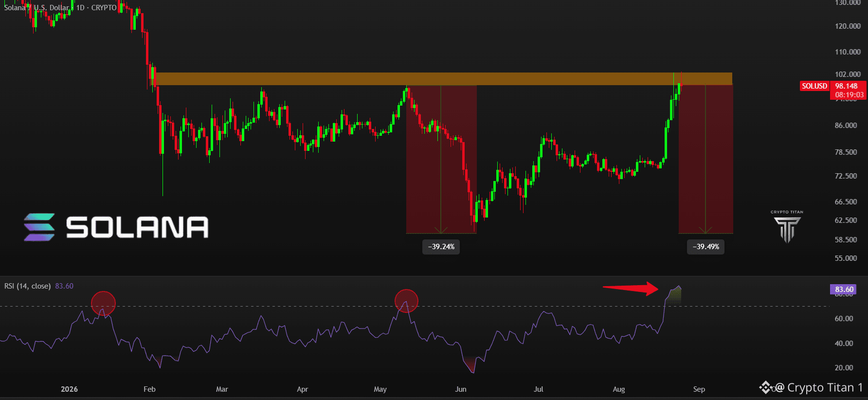Select the orange resistance zone rectangle

(x=444, y=79)
